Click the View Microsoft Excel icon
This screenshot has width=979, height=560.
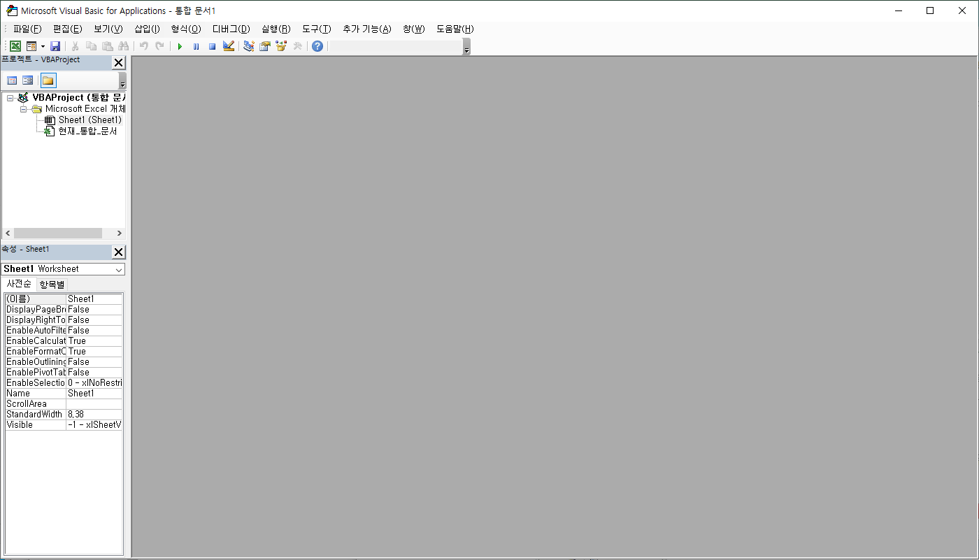coord(15,46)
